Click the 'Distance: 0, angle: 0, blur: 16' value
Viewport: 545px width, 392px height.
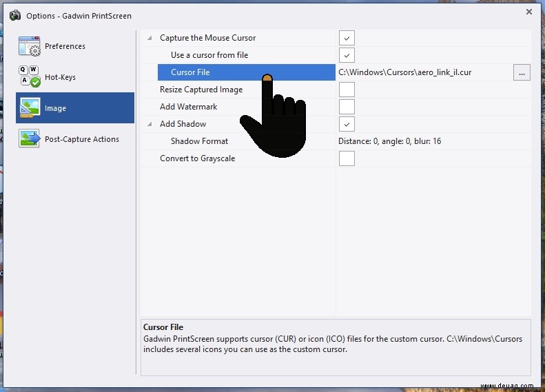click(x=390, y=141)
